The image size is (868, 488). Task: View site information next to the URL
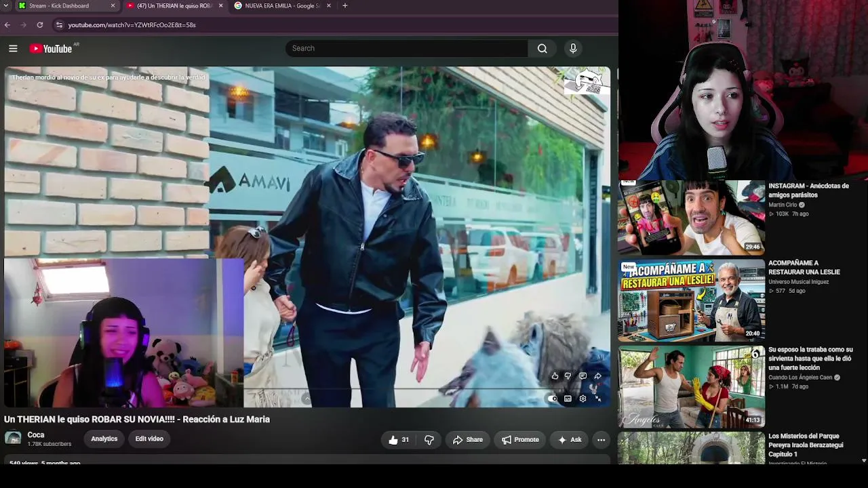click(59, 25)
